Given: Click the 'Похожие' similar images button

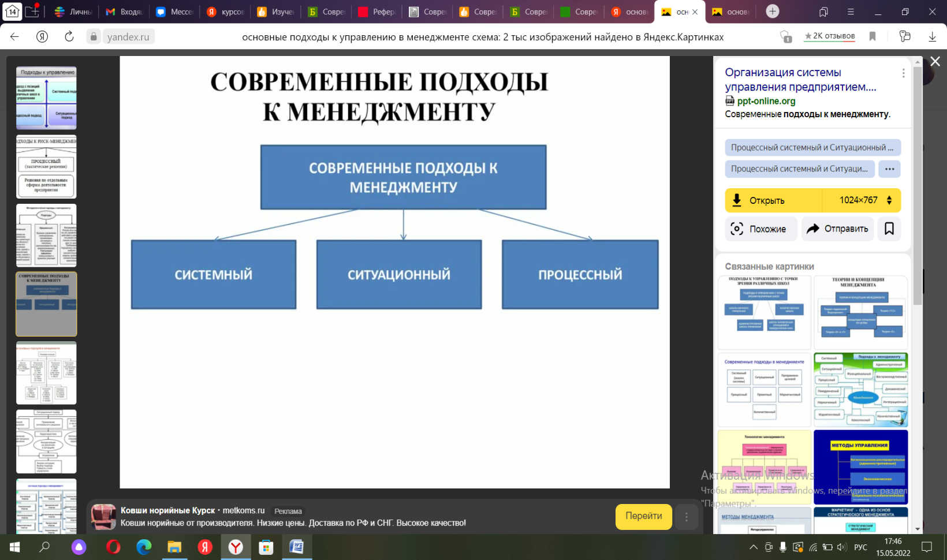Looking at the screenshot, I should [x=760, y=229].
